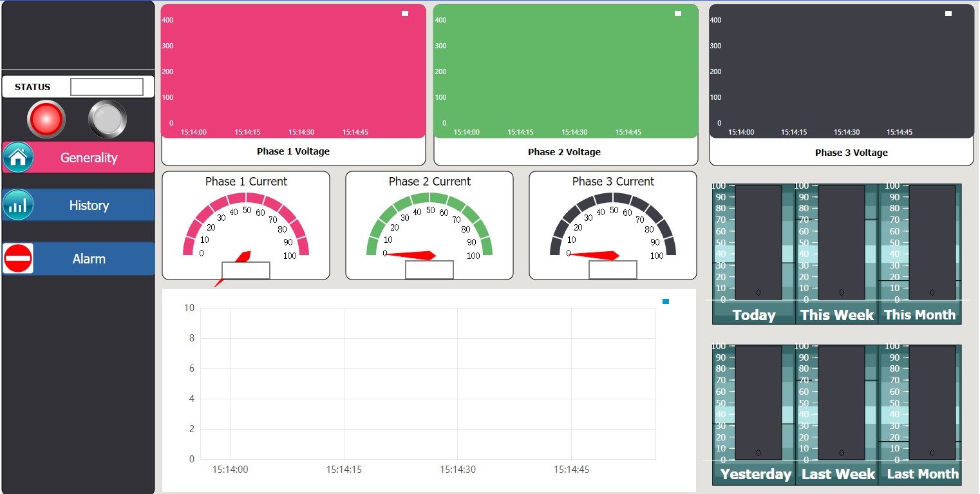The width and height of the screenshot is (980, 494).
Task: Click the Phase 3 Current value box
Action: pyautogui.click(x=613, y=270)
